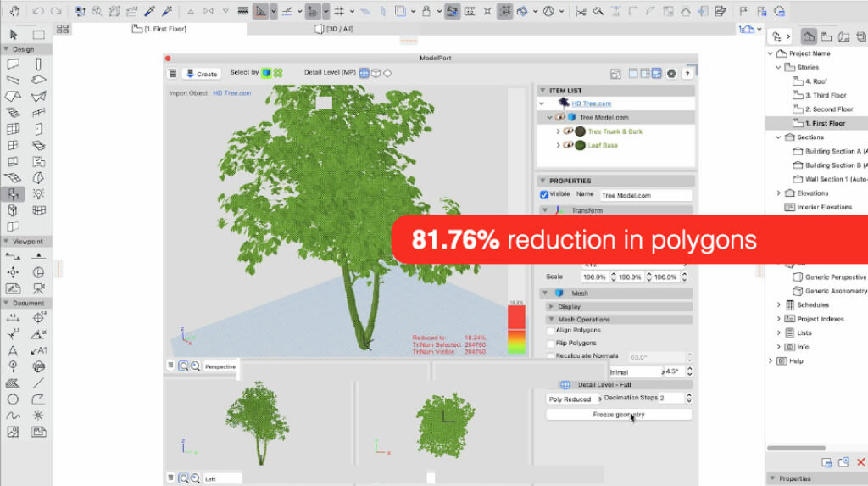
Task: Enable the Flip Polygons checkbox
Action: point(551,344)
